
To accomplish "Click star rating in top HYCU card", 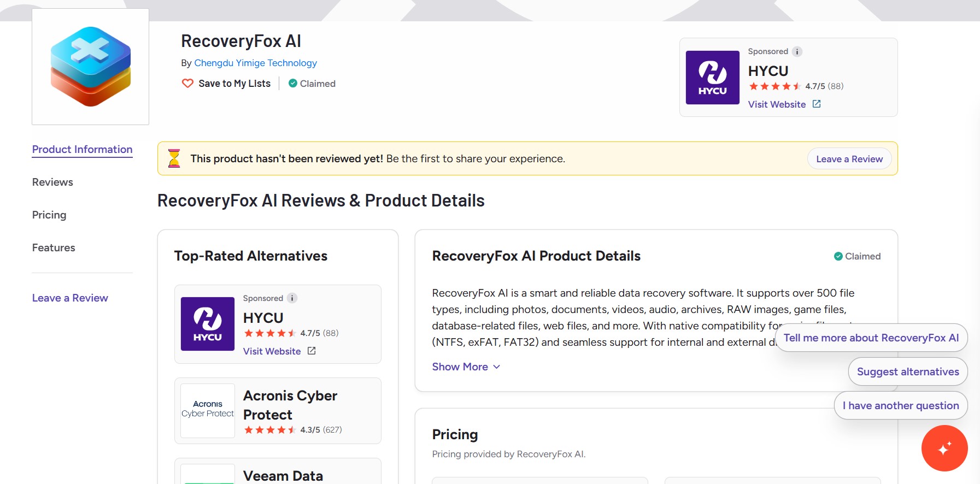I will [x=774, y=86].
